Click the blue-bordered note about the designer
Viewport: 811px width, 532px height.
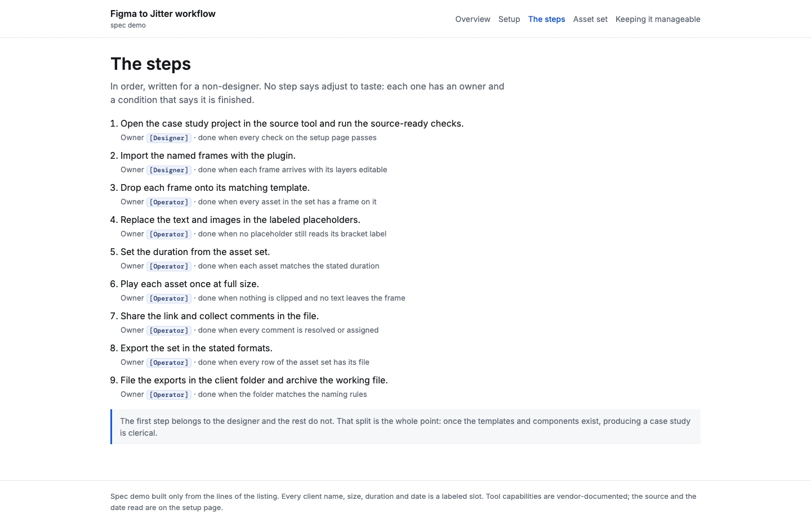405,427
